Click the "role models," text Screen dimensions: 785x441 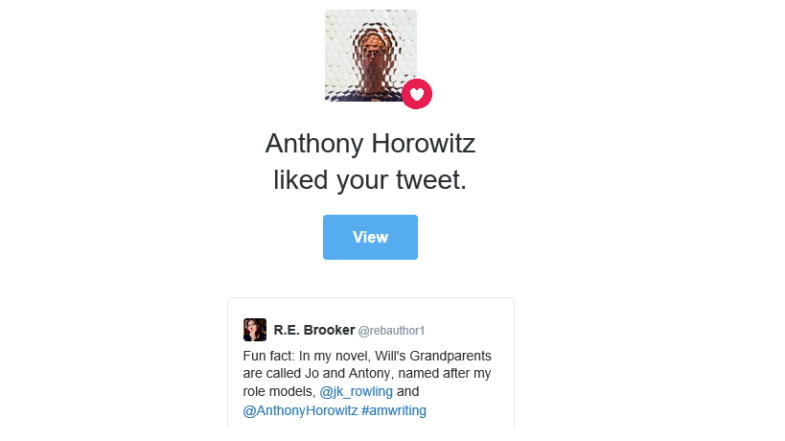coord(279,391)
